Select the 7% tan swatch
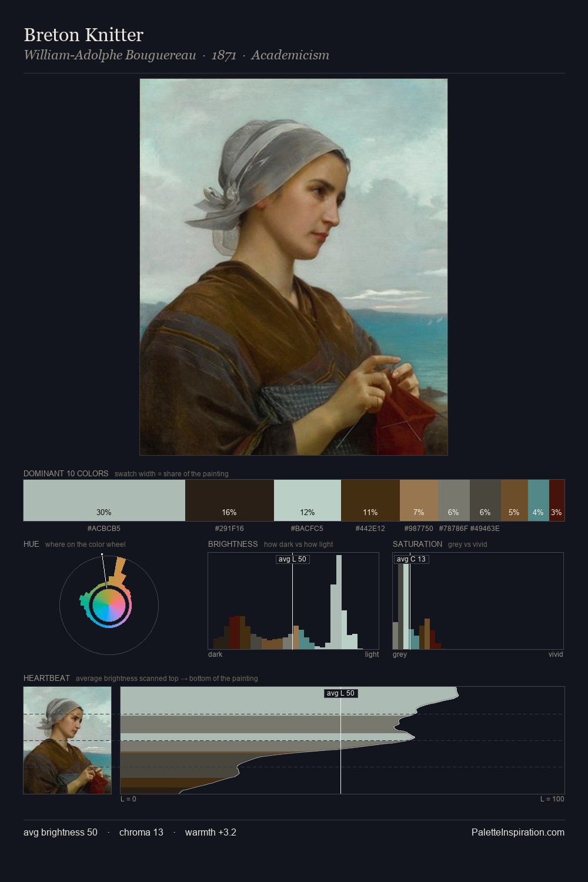 click(419, 500)
